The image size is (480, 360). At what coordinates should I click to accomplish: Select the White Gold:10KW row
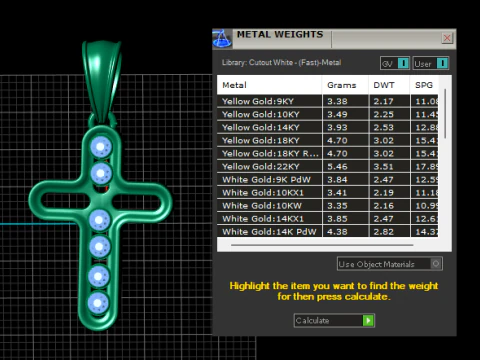point(328,205)
